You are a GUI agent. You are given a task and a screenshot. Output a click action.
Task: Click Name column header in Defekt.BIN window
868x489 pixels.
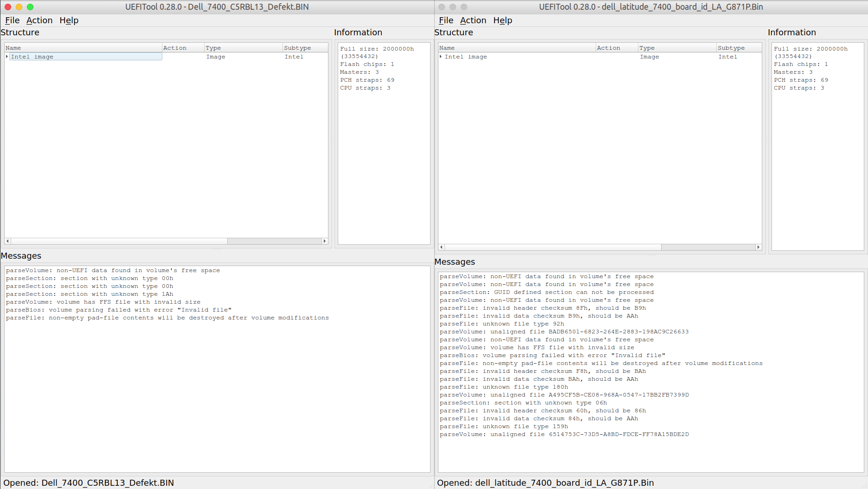point(84,48)
